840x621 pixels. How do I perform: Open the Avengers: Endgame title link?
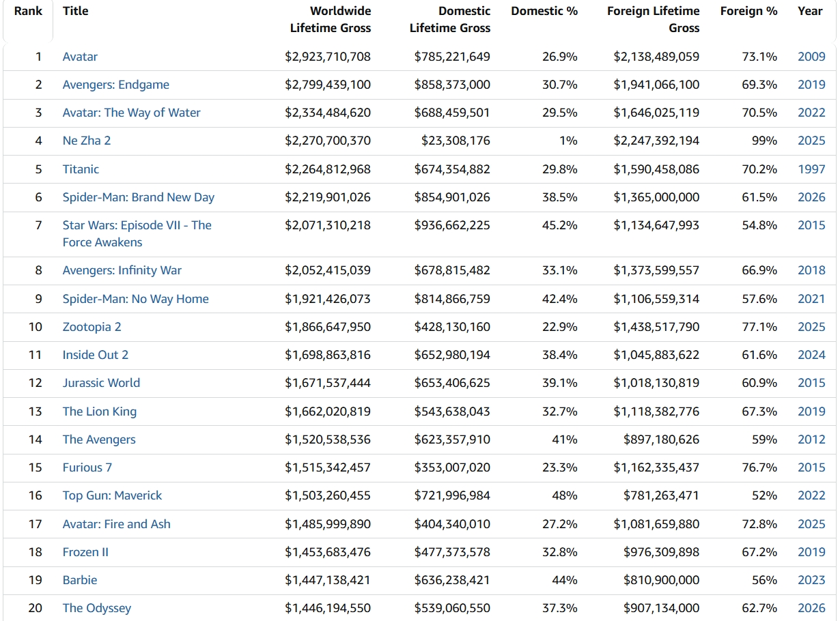click(x=116, y=85)
